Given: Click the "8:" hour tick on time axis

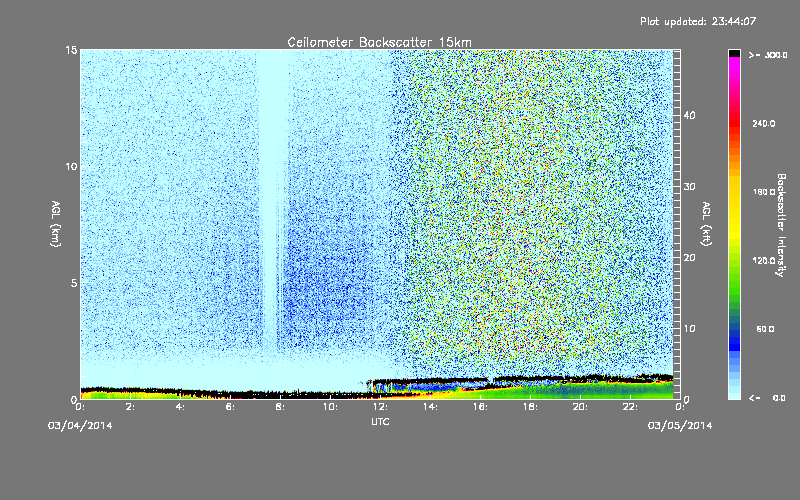Looking at the screenshot, I should pos(280,407).
